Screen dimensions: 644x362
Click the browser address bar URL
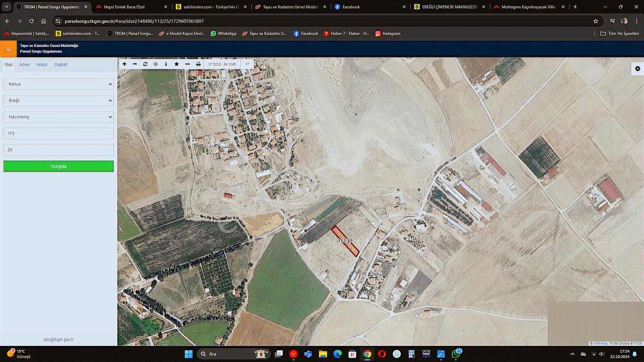[x=134, y=21]
